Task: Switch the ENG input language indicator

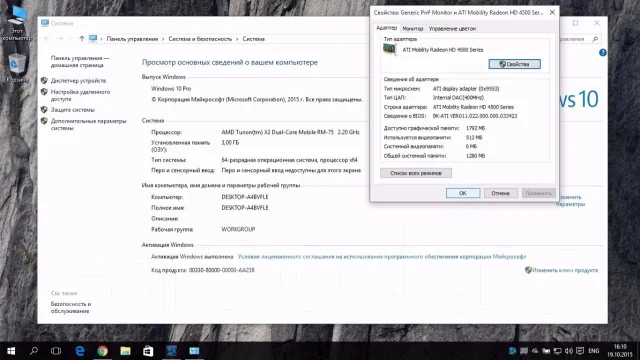Action: coord(594,351)
